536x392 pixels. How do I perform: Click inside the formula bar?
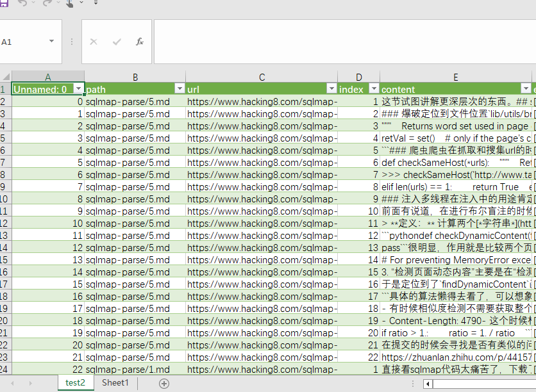coord(345,42)
